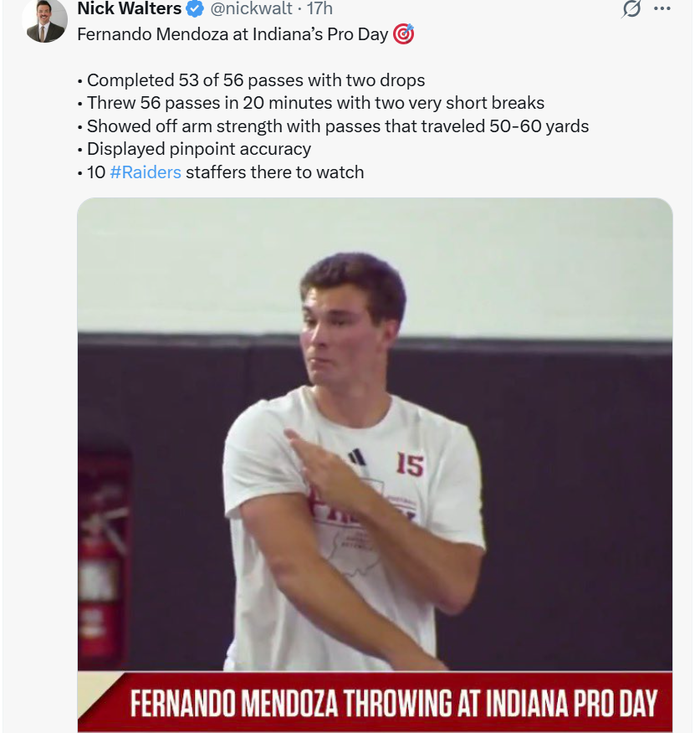Click the "Showed off arm strength" line
Screen dimensions: 700x733
338,126
